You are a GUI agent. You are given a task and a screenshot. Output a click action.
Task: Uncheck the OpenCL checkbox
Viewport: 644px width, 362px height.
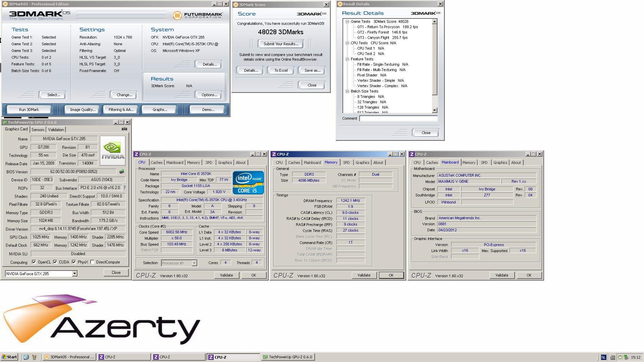tap(34, 262)
